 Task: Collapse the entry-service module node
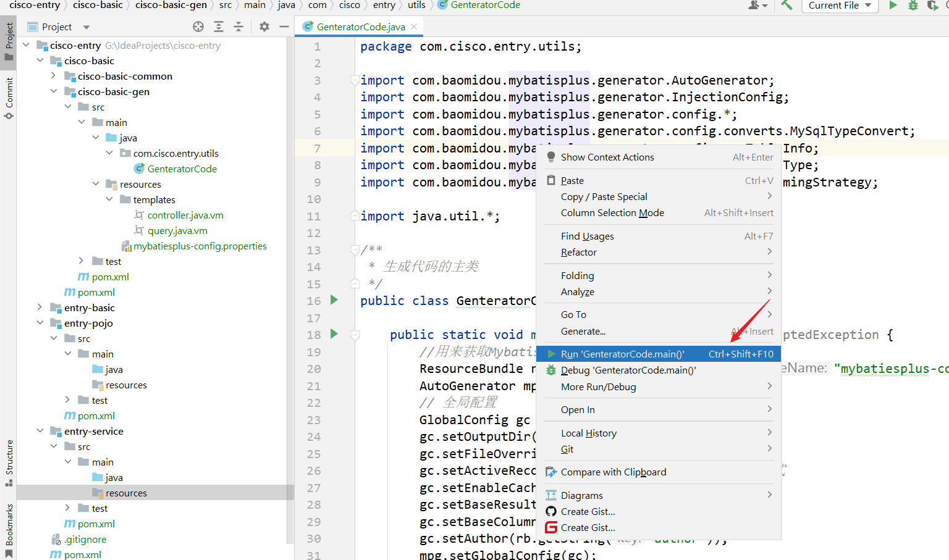(x=40, y=431)
